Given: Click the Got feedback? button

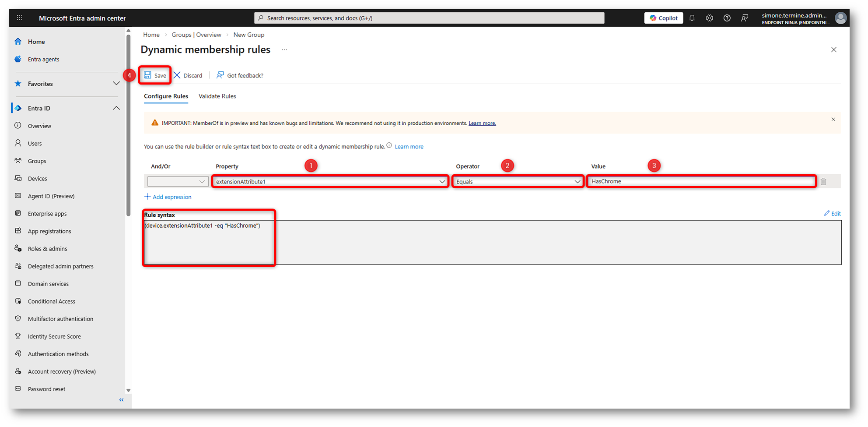Looking at the screenshot, I should pyautogui.click(x=240, y=75).
